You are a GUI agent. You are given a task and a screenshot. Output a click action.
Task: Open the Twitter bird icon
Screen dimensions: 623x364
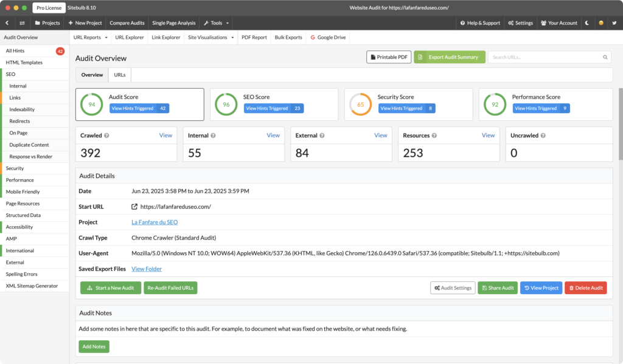click(x=614, y=23)
